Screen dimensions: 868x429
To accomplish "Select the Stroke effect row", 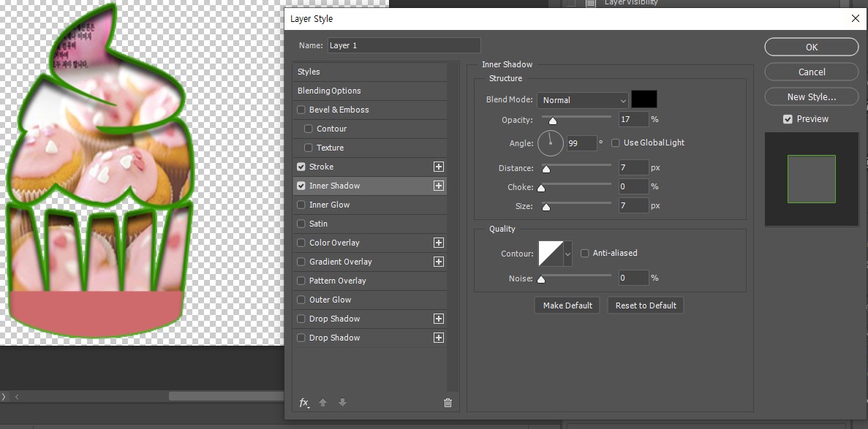I will pyautogui.click(x=369, y=167).
